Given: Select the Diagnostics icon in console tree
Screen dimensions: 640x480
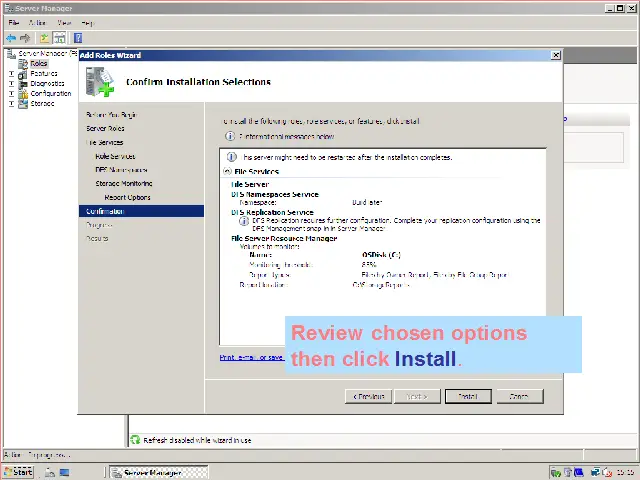Looking at the screenshot, I should [23, 84].
